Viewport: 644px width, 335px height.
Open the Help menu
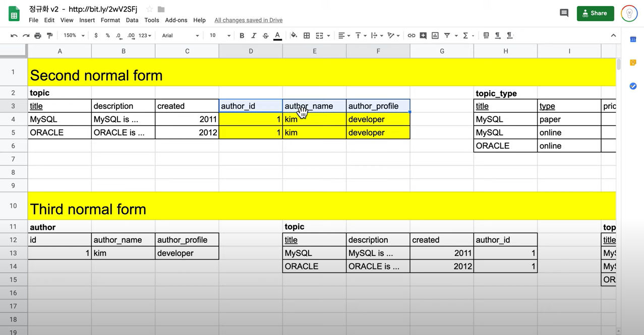point(199,20)
